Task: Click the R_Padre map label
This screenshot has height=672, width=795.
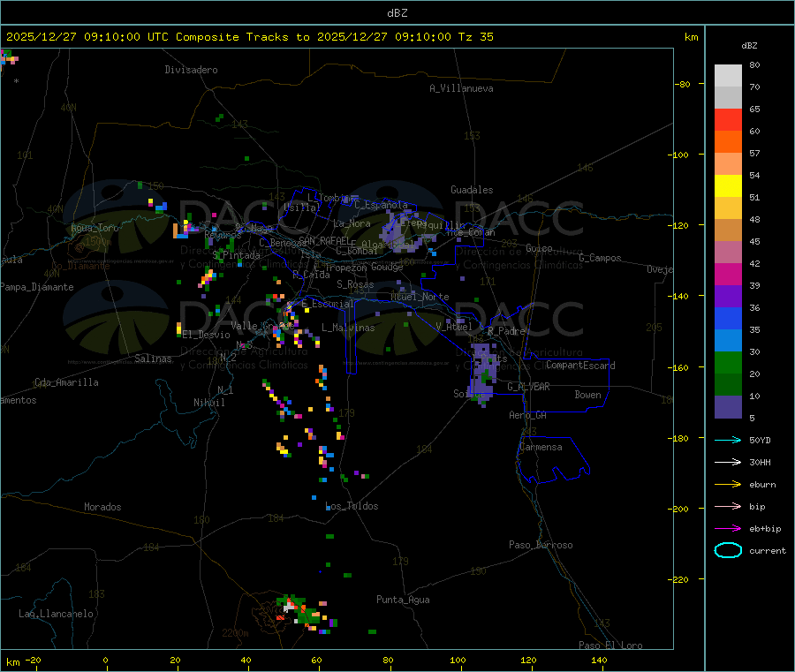Action: click(x=506, y=331)
